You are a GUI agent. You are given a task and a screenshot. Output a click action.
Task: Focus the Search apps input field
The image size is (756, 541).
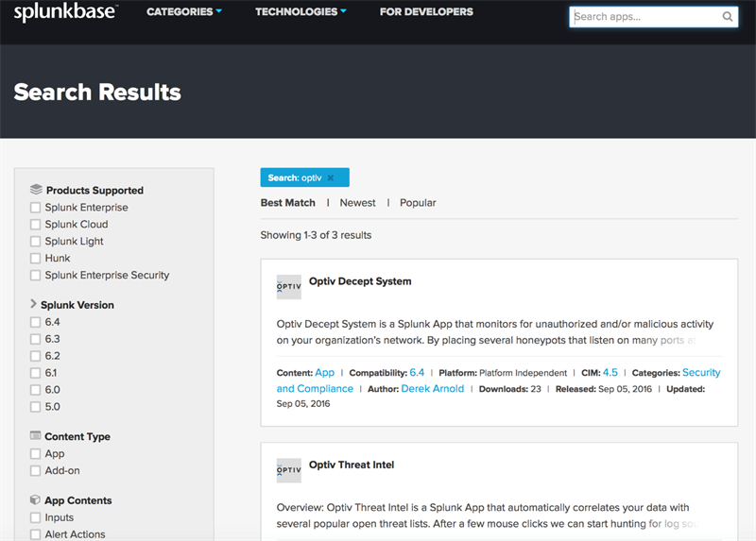(x=644, y=17)
